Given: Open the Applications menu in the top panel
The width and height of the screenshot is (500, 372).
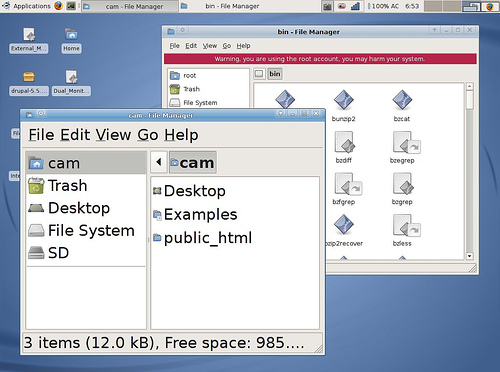Looking at the screenshot, I should tap(27, 6).
